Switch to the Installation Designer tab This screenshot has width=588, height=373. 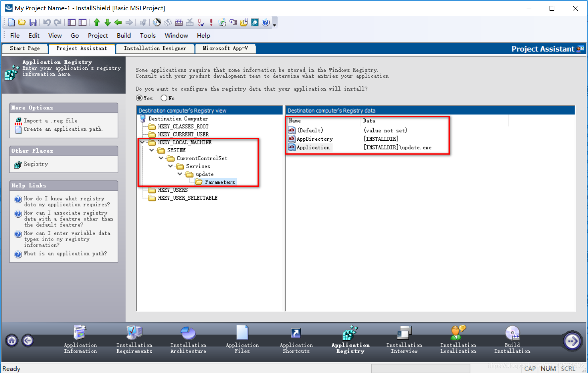[x=155, y=48]
